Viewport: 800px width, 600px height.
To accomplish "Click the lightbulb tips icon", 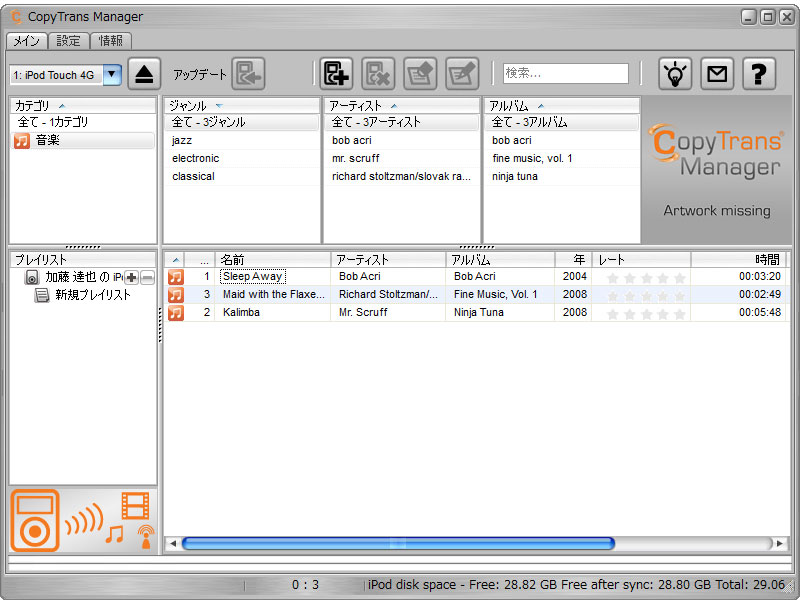I will pyautogui.click(x=674, y=72).
